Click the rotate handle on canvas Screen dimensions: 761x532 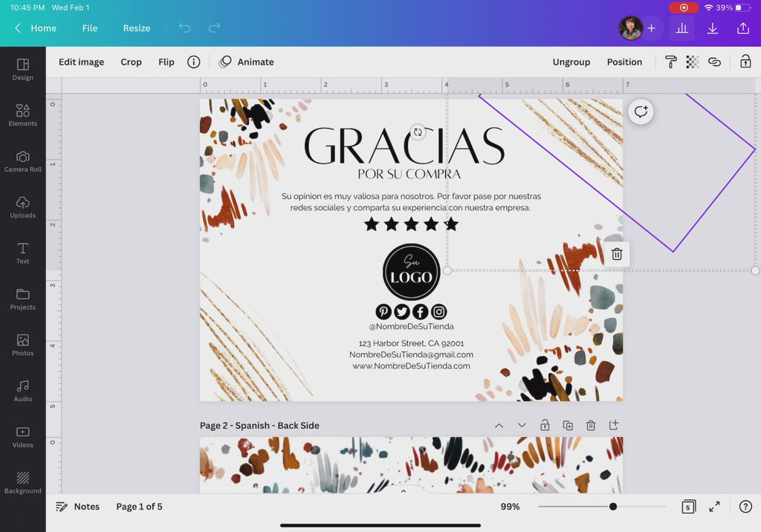(418, 132)
